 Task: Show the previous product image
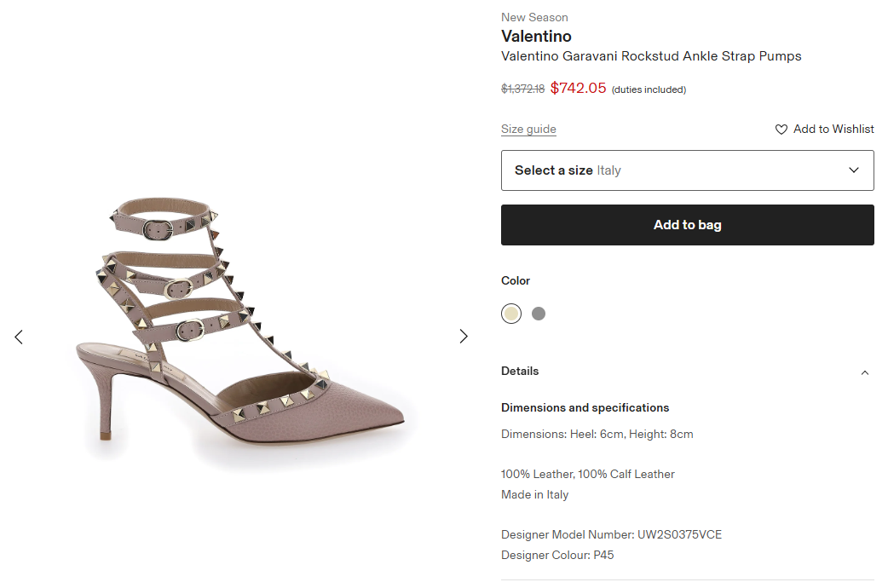[19, 337]
